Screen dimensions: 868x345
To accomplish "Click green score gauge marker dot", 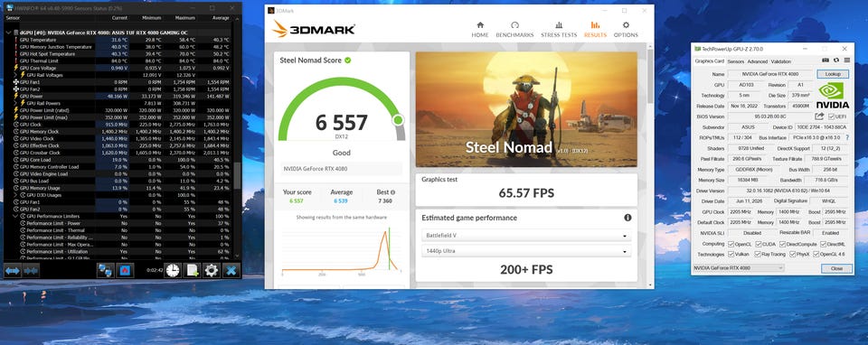I will pyautogui.click(x=398, y=120).
